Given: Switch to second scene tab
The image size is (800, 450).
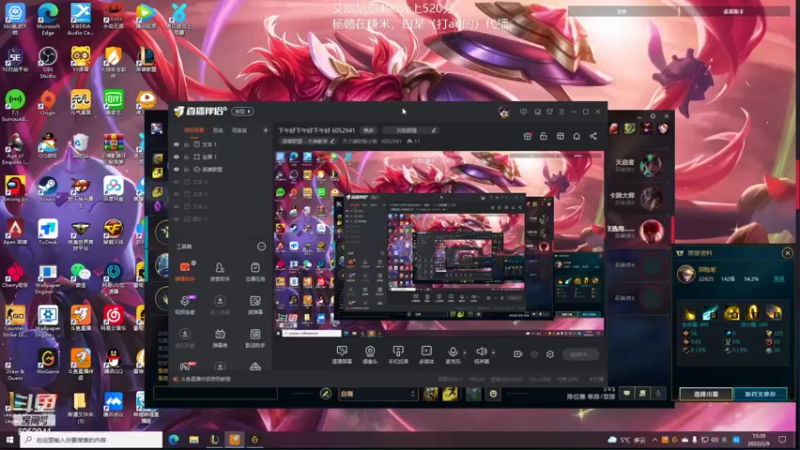Looking at the screenshot, I should click(x=218, y=131).
